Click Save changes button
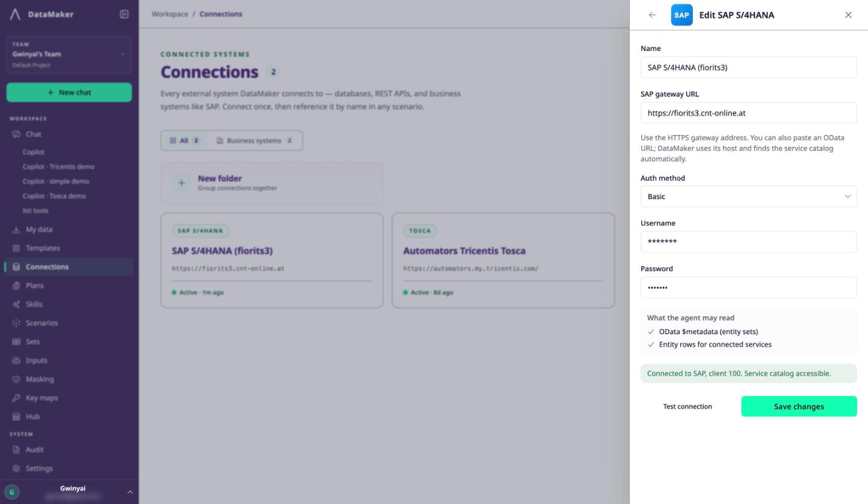Image resolution: width=868 pixels, height=504 pixels. 799,407
